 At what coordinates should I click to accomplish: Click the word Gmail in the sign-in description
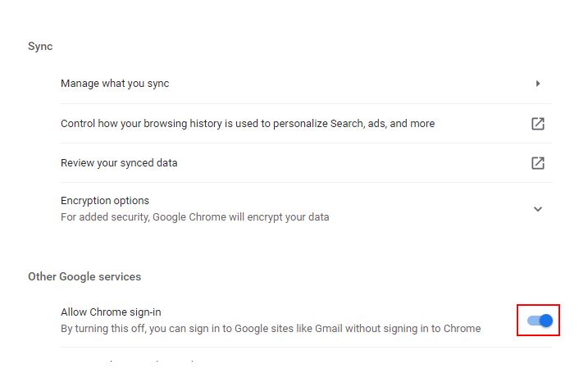tap(329, 329)
